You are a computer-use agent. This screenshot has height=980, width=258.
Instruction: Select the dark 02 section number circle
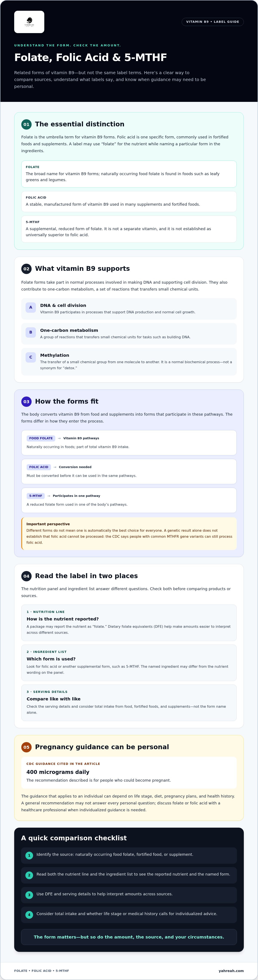(26, 269)
